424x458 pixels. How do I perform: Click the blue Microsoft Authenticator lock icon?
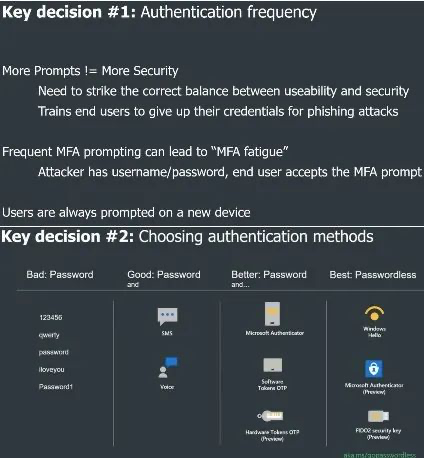[374, 369]
